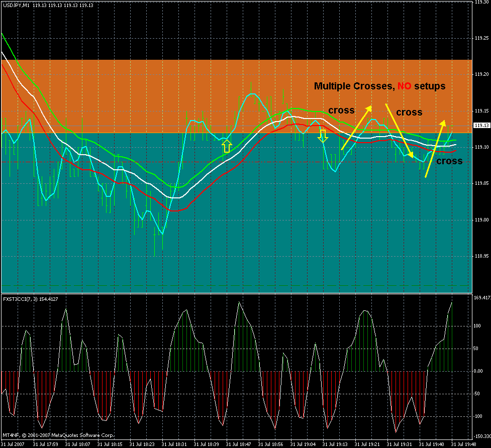Click the -150.33 minimum on the CCI scale
Viewport: 491px width, 448px height.
[x=481, y=436]
